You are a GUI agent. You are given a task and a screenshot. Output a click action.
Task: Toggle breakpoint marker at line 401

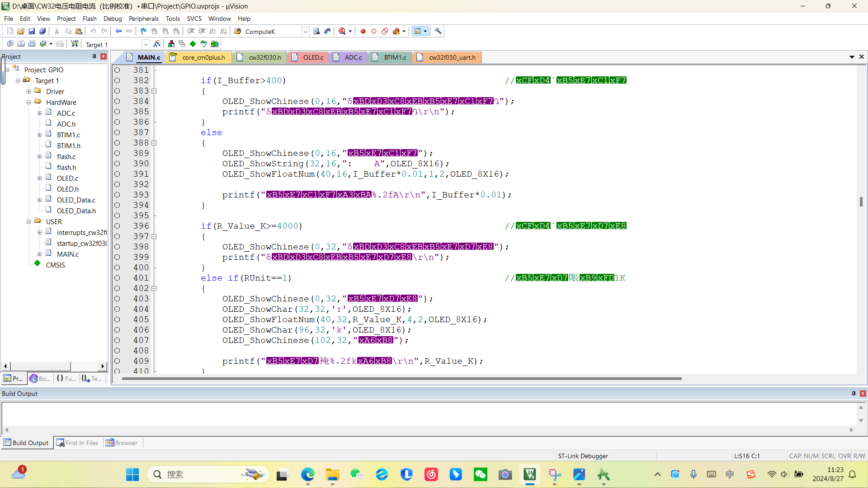point(117,278)
